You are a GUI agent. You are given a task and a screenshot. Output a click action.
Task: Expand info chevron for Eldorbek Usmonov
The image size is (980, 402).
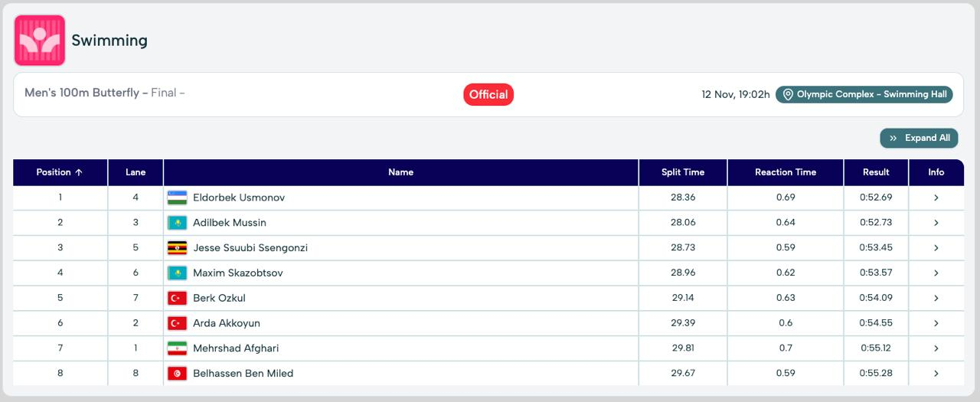pos(936,198)
